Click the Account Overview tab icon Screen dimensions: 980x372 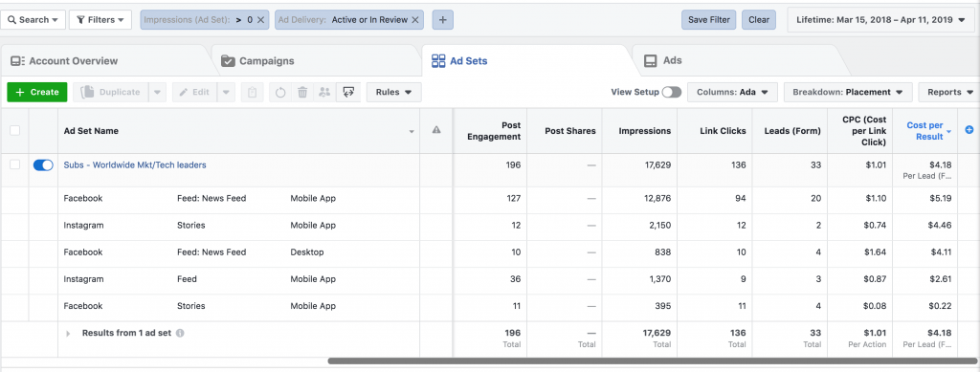point(17,61)
